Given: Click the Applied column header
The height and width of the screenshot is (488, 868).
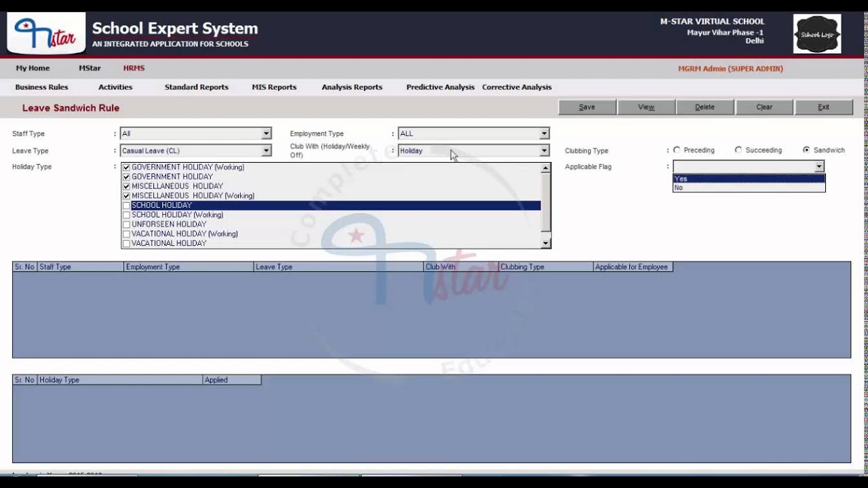Looking at the screenshot, I should tap(232, 380).
